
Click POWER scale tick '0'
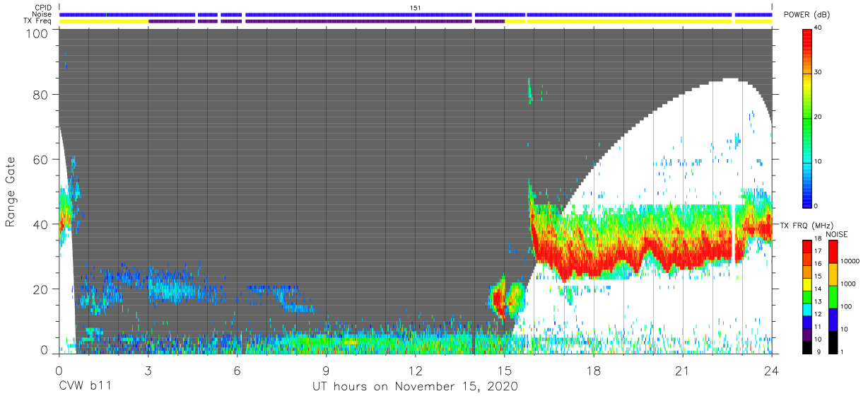817,206
